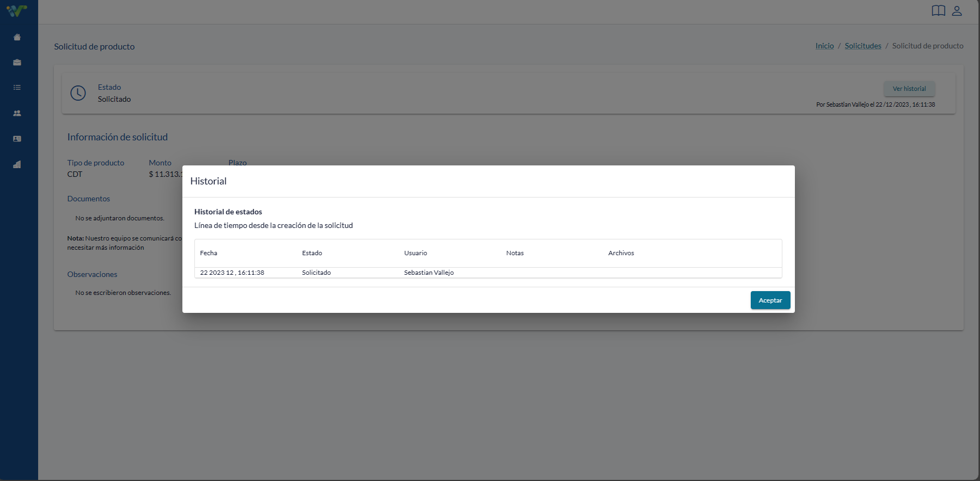980x481 pixels.
Task: Click the Aceptar button in the Historial dialog
Action: (770, 300)
